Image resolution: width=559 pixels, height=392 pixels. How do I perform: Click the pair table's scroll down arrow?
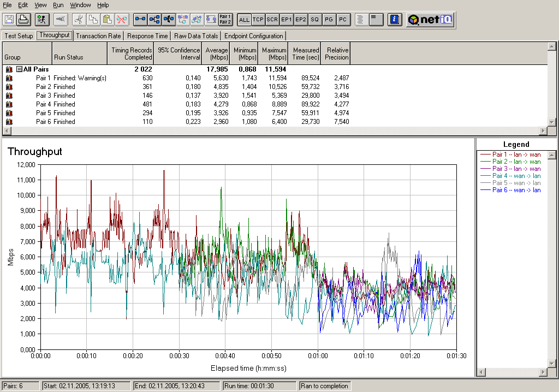(551, 122)
